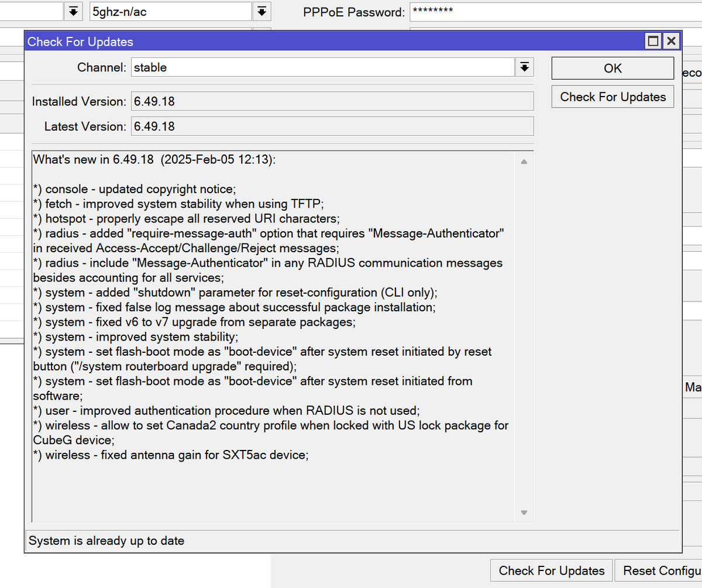Click "hotspot - properly escape" changelog line

pyautogui.click(x=186, y=219)
